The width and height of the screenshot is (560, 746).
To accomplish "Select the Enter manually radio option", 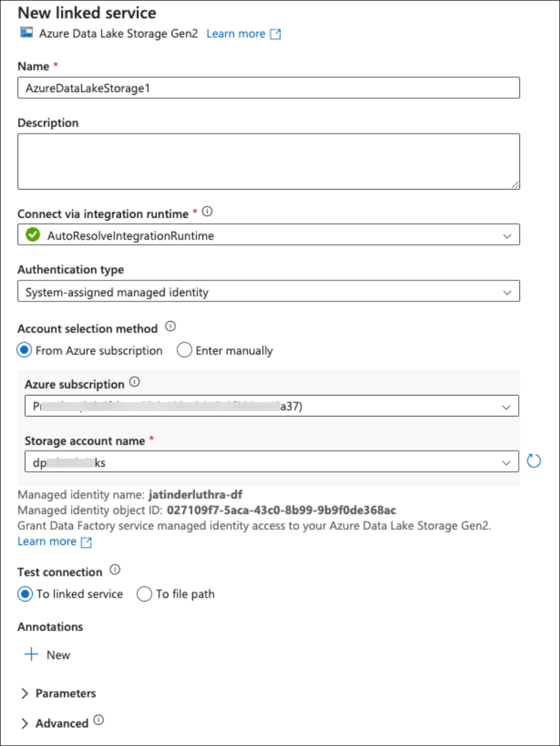I will coord(184,350).
